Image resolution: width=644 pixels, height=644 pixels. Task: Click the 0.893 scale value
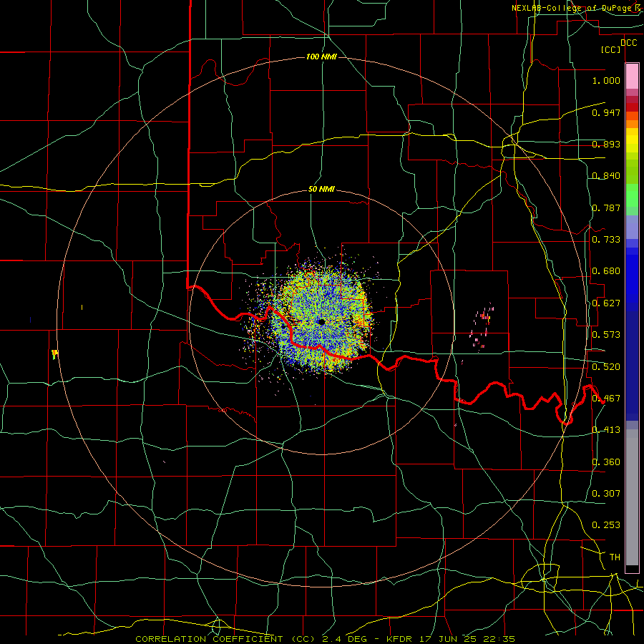pos(606,144)
